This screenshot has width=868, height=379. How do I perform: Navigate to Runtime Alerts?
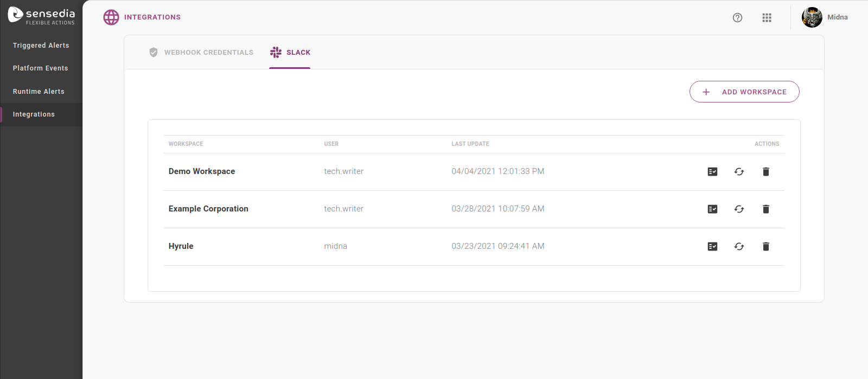[39, 92]
